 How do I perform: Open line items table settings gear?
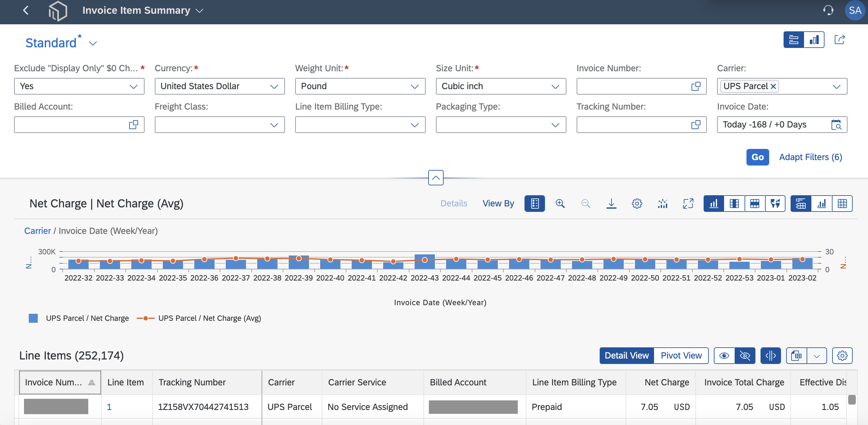click(842, 356)
